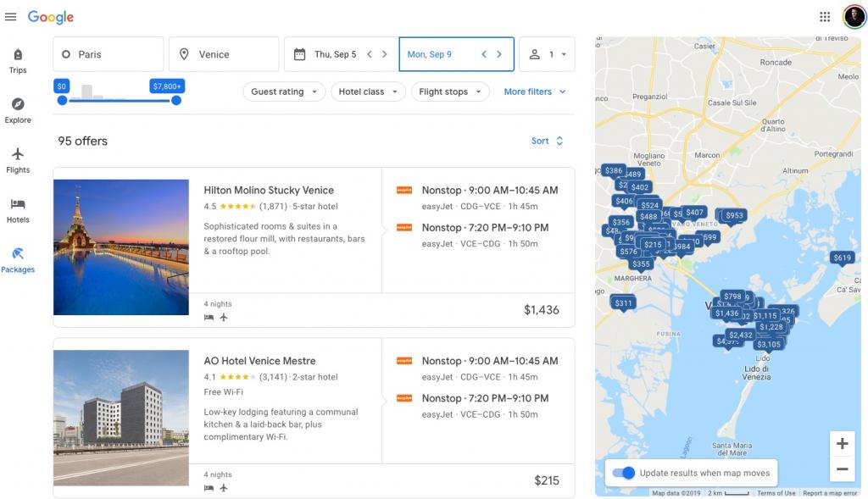The width and height of the screenshot is (868, 499).
Task: Click the maximum price slider handle
Action: [x=176, y=100]
